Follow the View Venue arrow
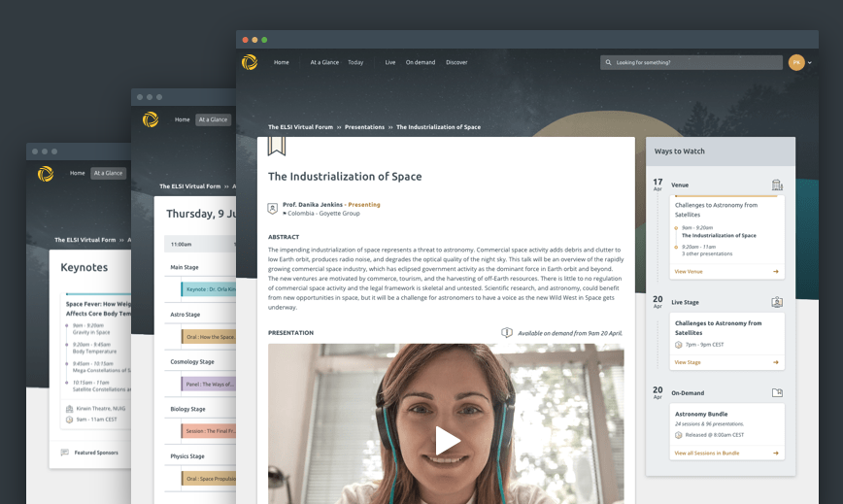843x504 pixels. [x=776, y=271]
